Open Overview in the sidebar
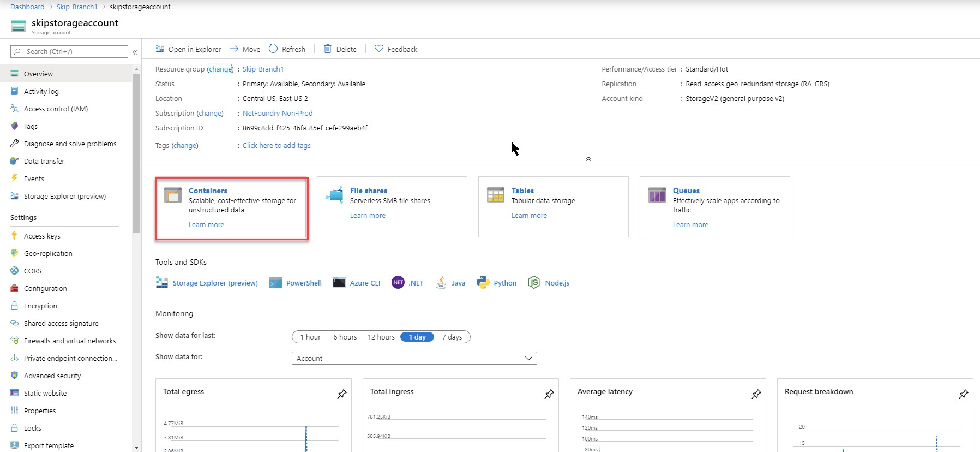Viewport: 980px width, 452px height. [x=66, y=74]
